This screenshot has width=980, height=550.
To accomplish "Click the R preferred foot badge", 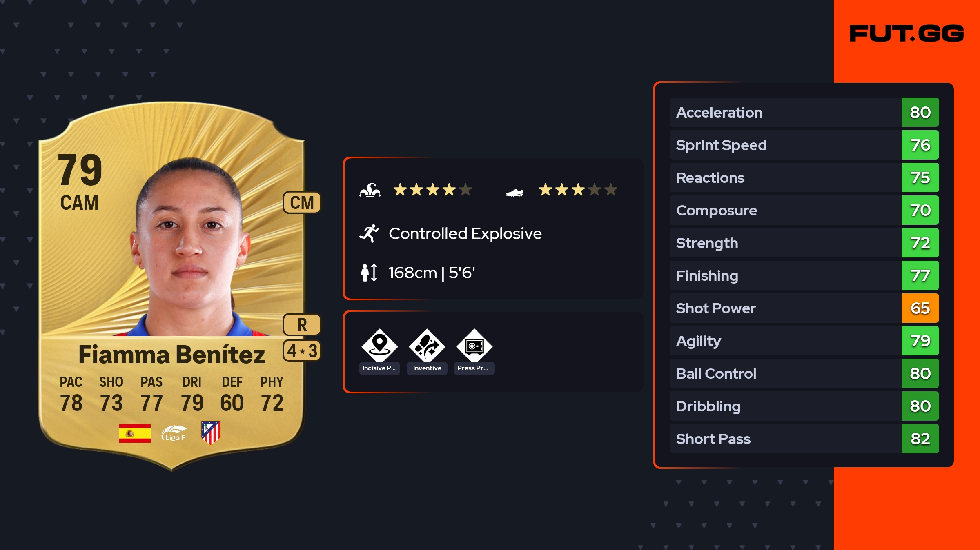I will tap(302, 325).
